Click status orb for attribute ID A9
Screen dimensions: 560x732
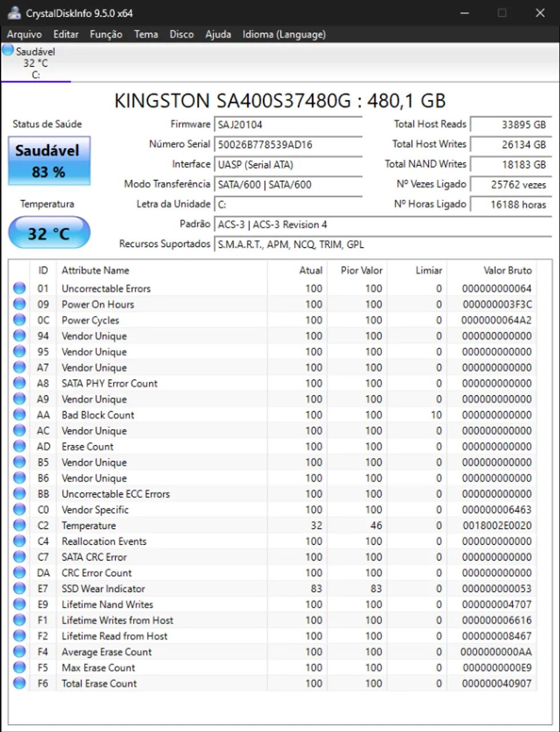click(19, 399)
